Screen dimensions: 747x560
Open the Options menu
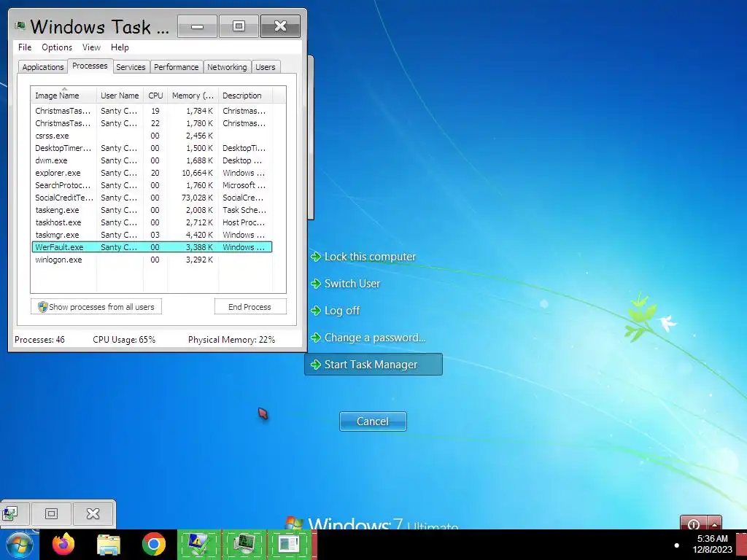(57, 47)
